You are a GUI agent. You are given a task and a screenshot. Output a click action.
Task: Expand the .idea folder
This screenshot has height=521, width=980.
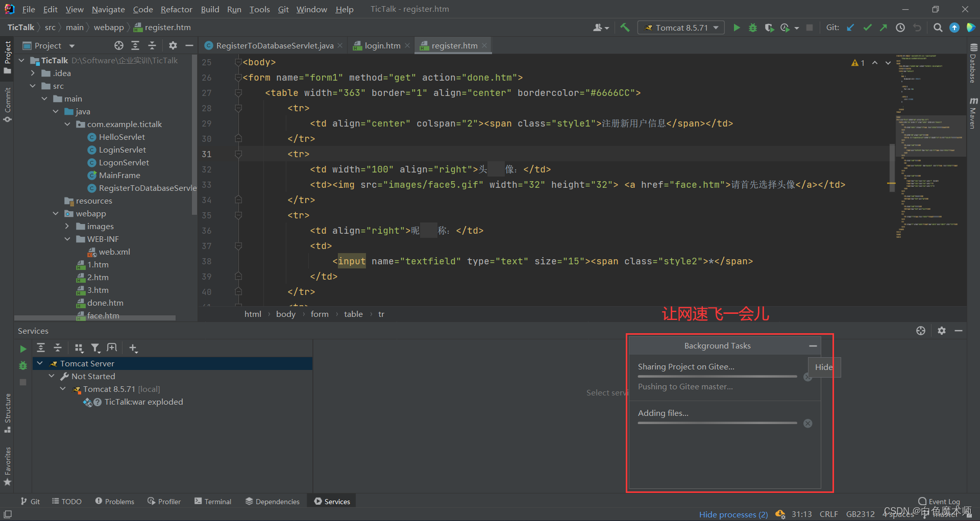coord(33,73)
